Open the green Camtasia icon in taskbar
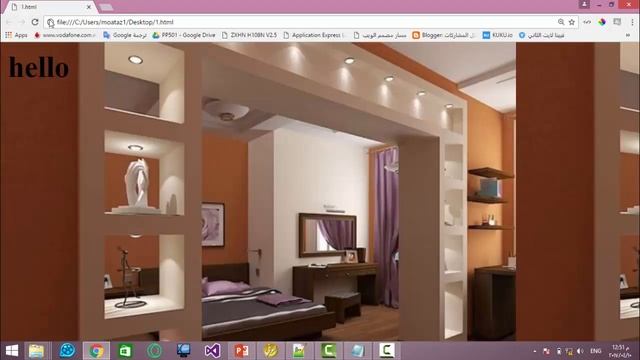This screenshot has height=360, width=640. click(x=329, y=351)
